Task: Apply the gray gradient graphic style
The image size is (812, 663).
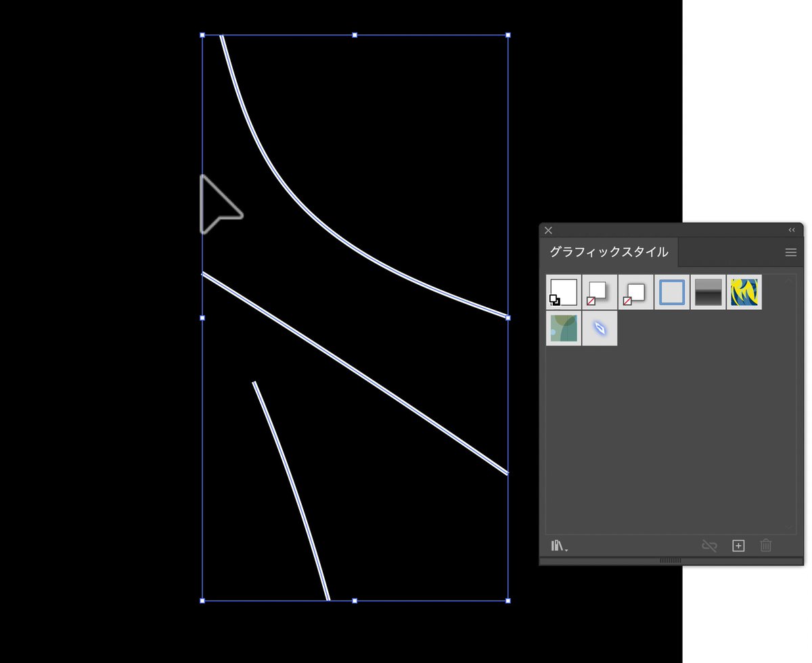Action: tap(708, 292)
